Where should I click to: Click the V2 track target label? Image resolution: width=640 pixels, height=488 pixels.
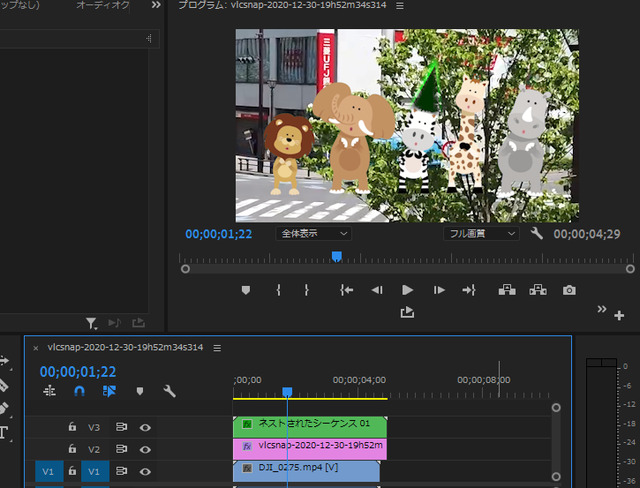[94, 450]
